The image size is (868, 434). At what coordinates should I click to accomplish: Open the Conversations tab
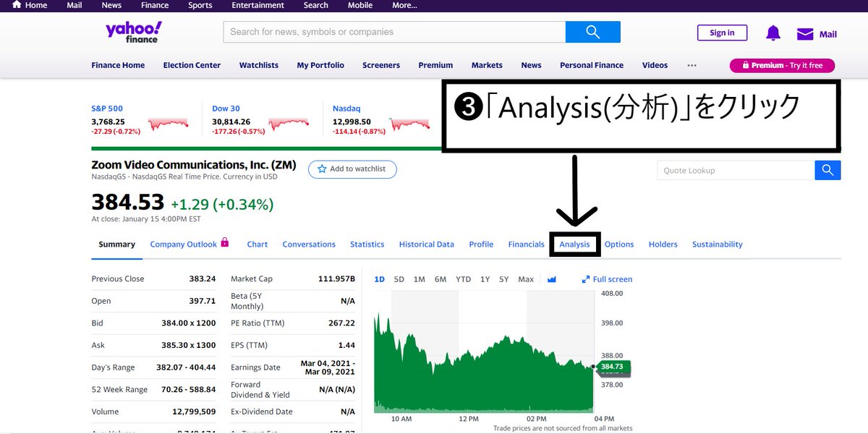click(x=309, y=244)
